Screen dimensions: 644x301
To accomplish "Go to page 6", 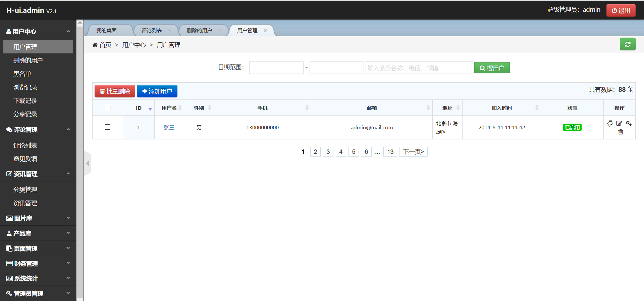I will coord(366,152).
